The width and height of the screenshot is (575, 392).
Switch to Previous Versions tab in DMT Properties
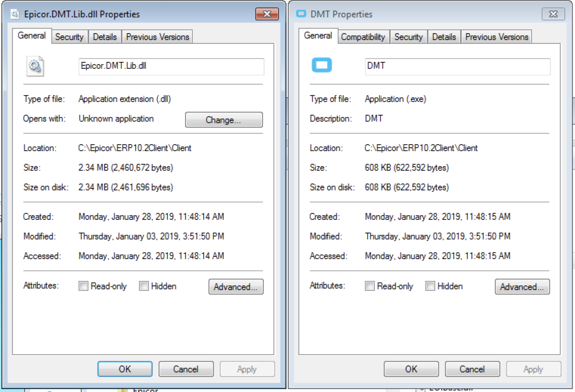(x=497, y=37)
